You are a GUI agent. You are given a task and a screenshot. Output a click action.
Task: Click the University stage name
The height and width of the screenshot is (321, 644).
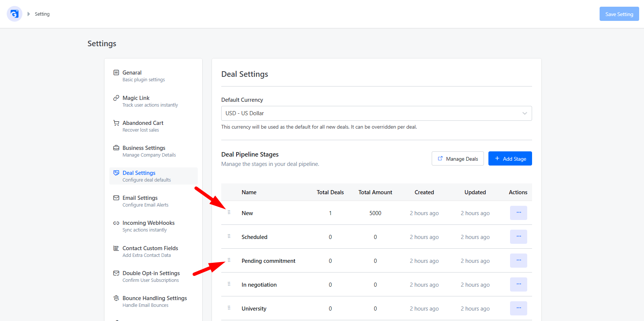pyautogui.click(x=254, y=309)
